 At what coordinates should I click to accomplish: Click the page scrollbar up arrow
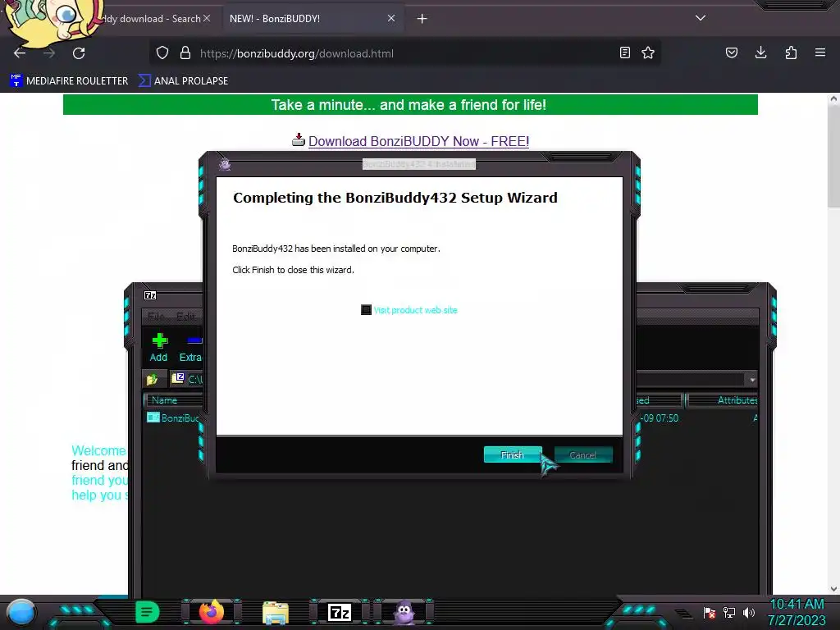(833, 98)
